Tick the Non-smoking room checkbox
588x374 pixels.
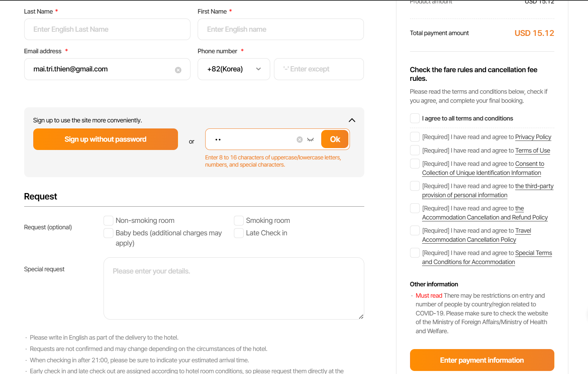(108, 221)
